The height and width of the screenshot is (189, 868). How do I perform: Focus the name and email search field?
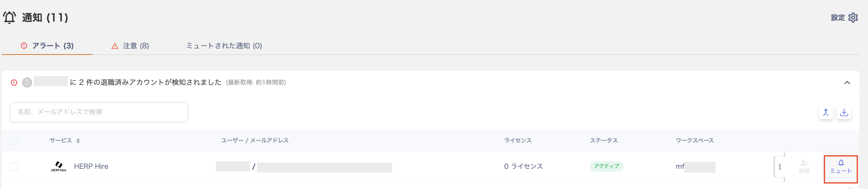click(x=99, y=112)
